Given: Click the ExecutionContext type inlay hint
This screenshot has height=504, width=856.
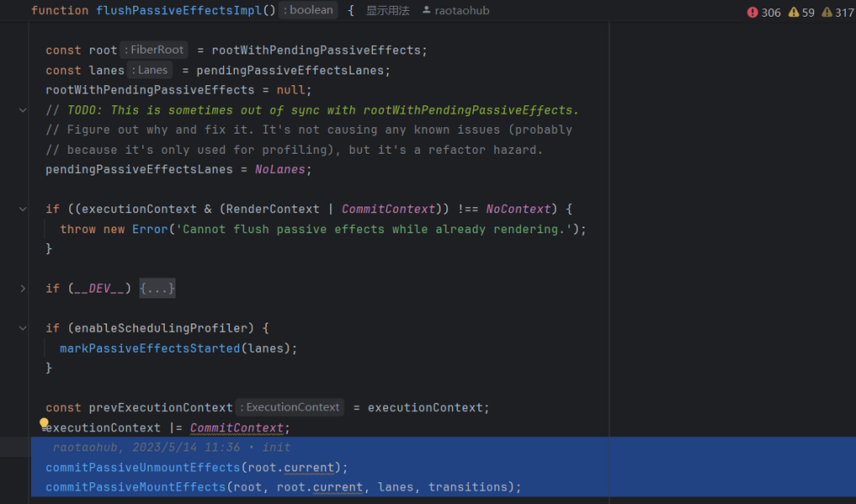Looking at the screenshot, I should click(290, 408).
